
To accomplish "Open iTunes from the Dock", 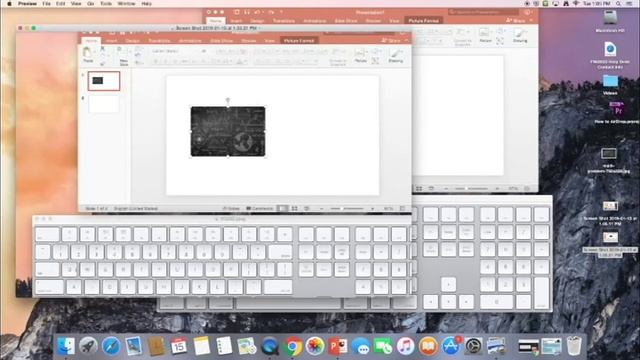I will 406,346.
